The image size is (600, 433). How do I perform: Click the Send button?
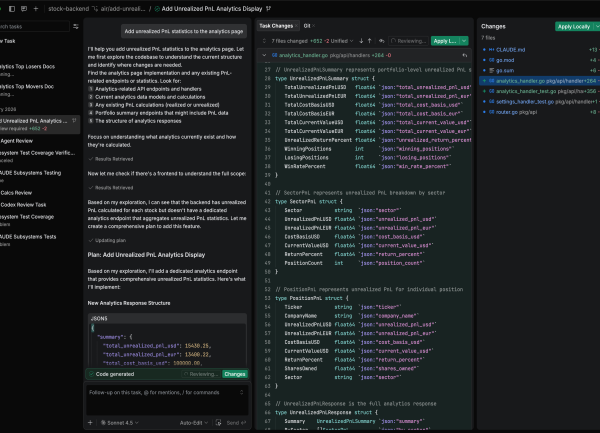pyautogui.click(x=236, y=423)
